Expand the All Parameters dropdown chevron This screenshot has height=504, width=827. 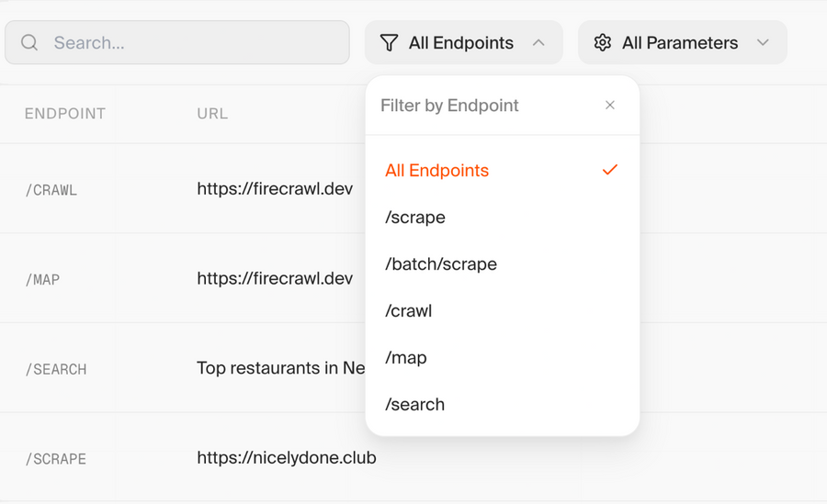pyautogui.click(x=763, y=43)
